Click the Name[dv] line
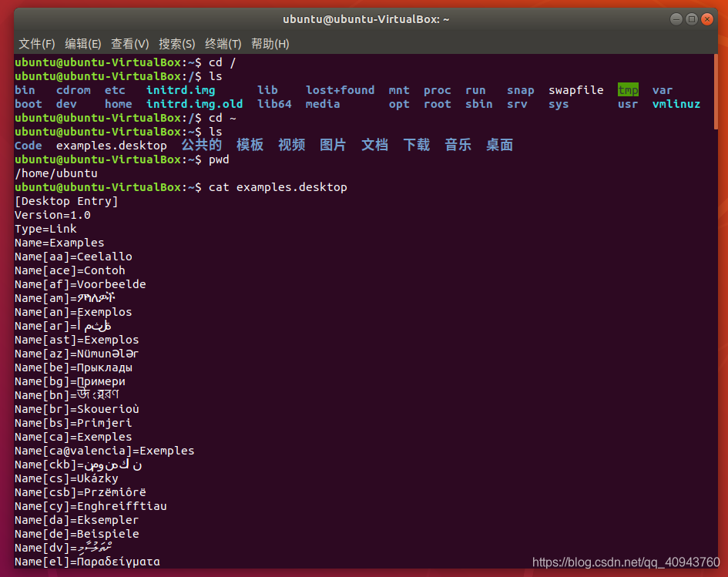The height and width of the screenshot is (577, 728). (63, 548)
